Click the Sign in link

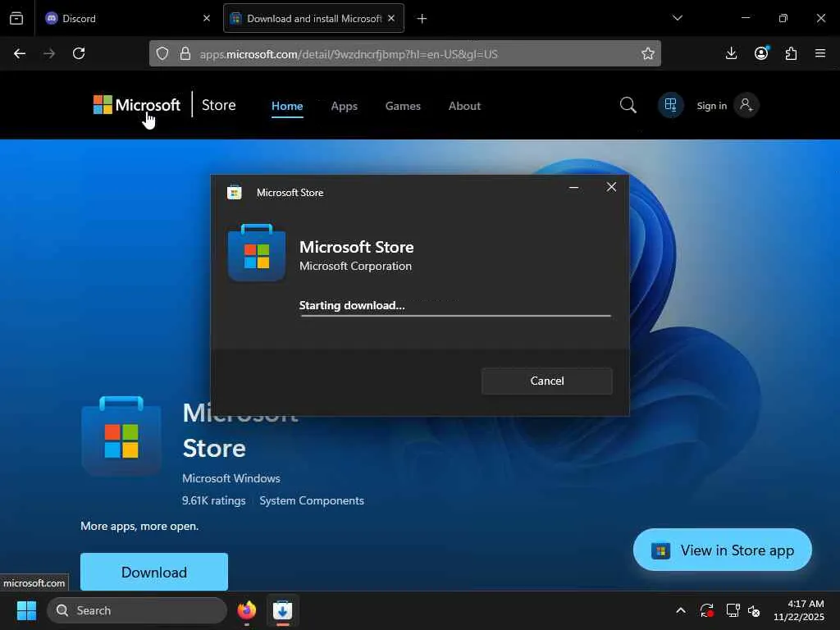[x=711, y=106]
